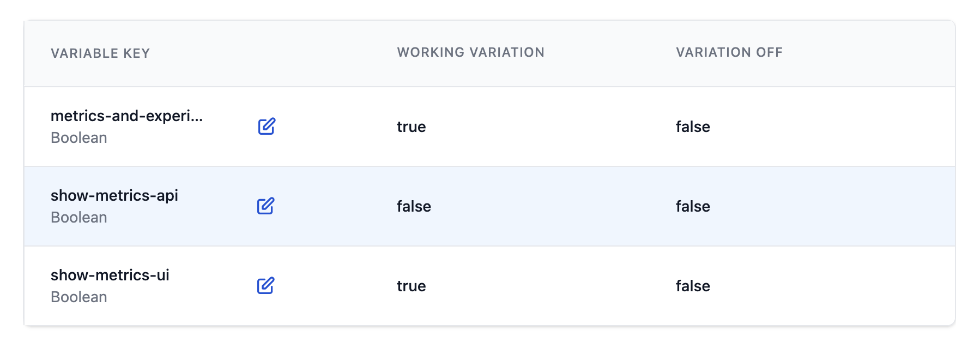Click the Boolean type label under show-metrics-api
Image resolution: width=980 pixels, height=348 pixels.
(x=78, y=217)
